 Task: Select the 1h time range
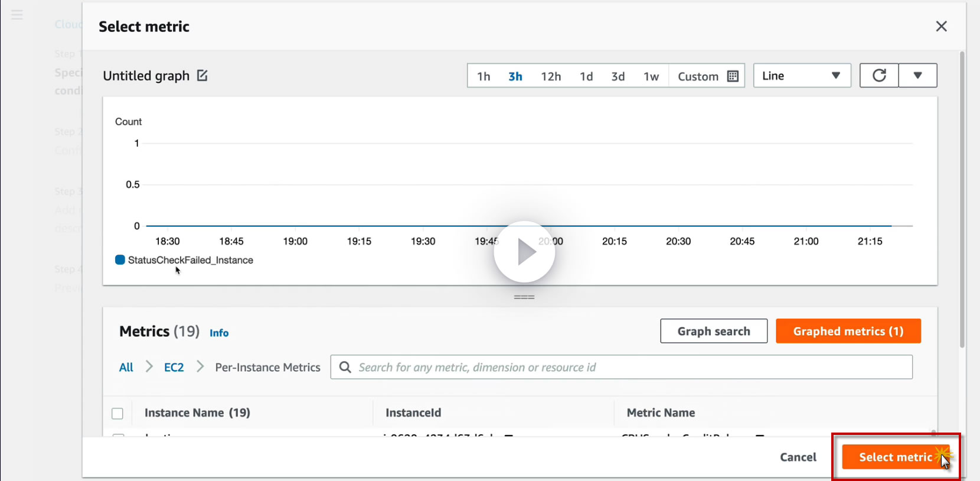pos(484,76)
